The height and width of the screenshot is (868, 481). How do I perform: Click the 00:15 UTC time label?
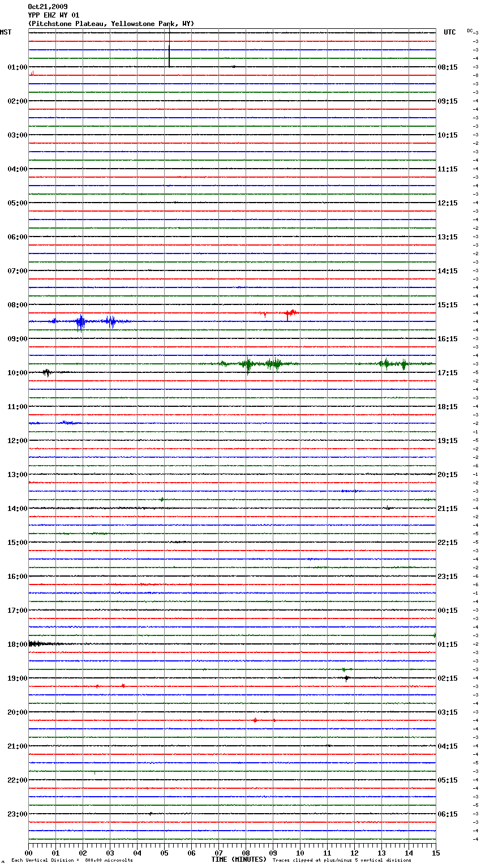coord(448,610)
